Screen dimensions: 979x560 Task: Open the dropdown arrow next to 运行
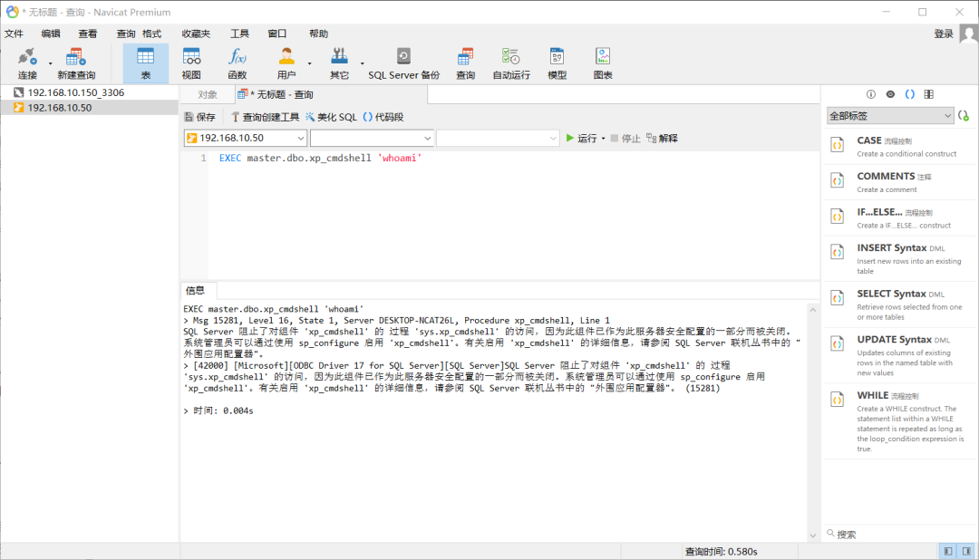click(603, 139)
